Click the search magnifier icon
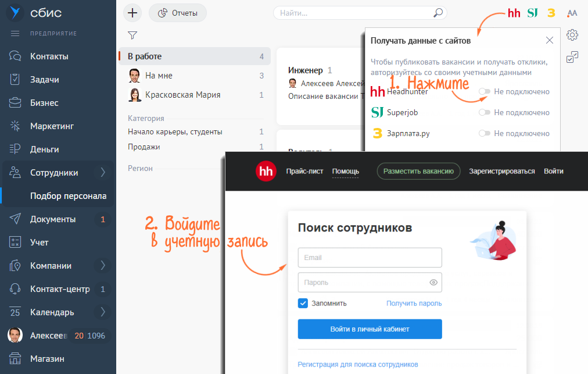Image resolution: width=588 pixels, height=374 pixels. (438, 13)
